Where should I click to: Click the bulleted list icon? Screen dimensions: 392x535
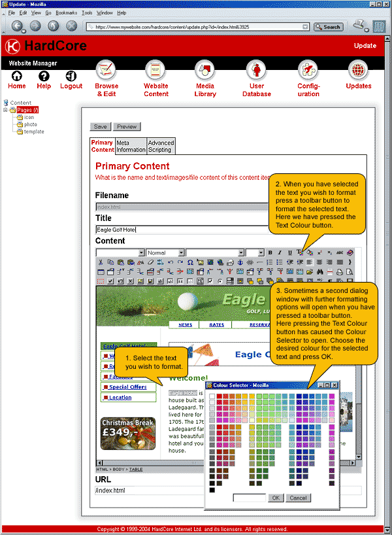click(x=280, y=262)
